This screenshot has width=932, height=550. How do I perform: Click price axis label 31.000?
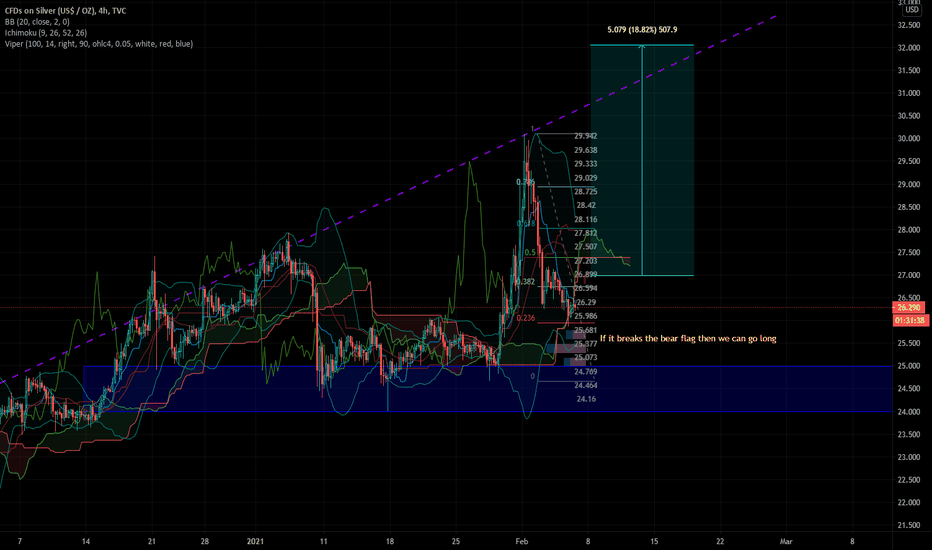click(x=909, y=93)
